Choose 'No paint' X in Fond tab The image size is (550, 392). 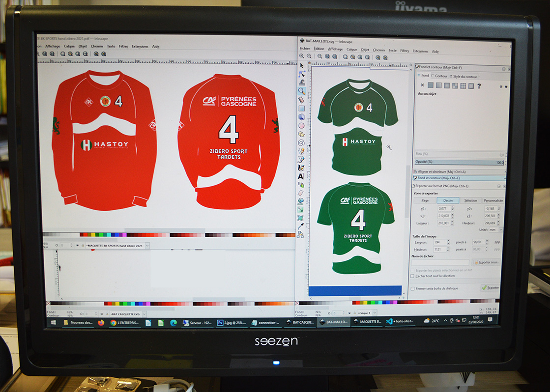pos(422,85)
